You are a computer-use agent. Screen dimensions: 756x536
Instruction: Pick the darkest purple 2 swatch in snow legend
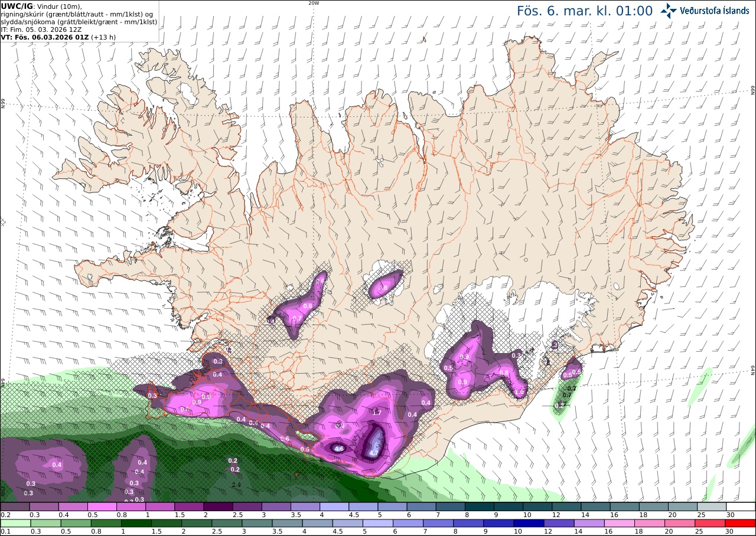[218, 506]
